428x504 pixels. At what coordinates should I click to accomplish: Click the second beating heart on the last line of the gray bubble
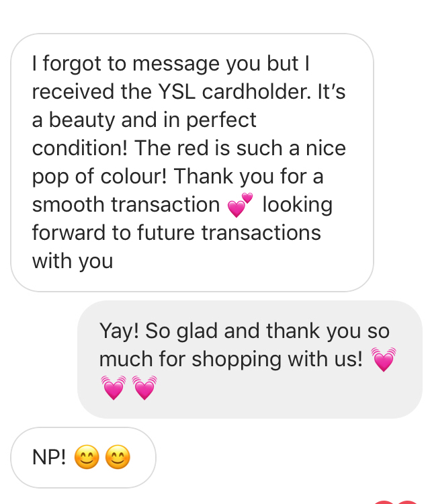tap(144, 388)
